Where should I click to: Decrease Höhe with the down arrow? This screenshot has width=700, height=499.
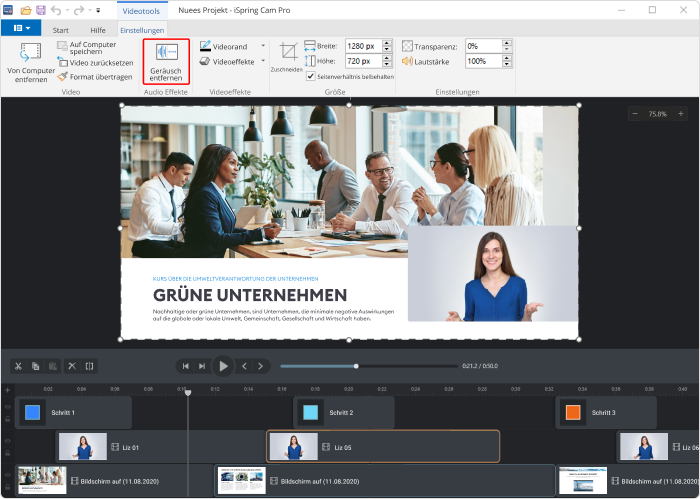tap(387, 64)
